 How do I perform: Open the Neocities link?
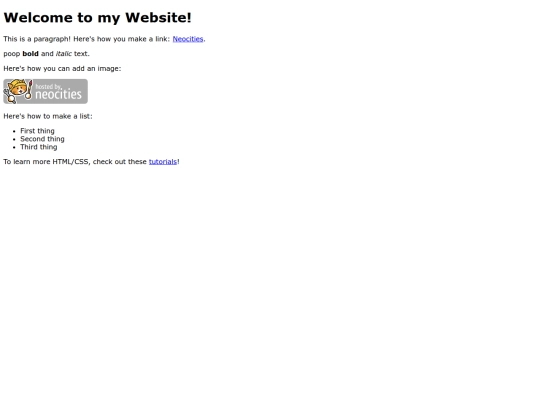click(x=188, y=39)
